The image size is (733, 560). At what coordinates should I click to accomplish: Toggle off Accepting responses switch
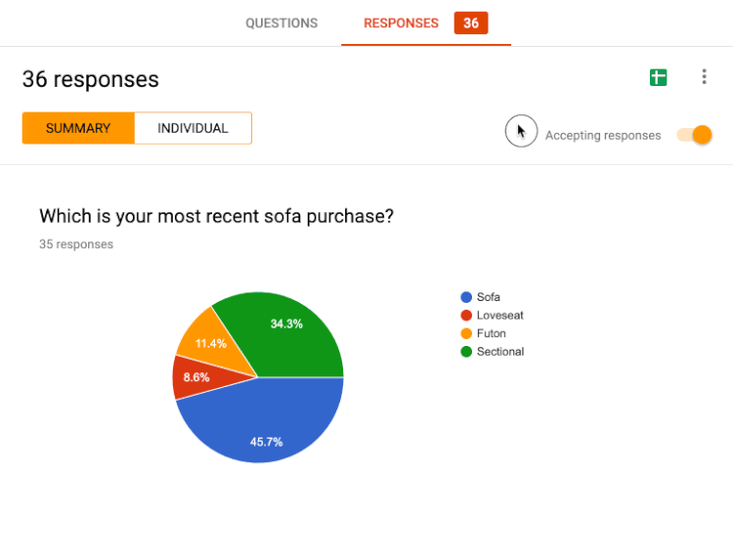click(695, 135)
